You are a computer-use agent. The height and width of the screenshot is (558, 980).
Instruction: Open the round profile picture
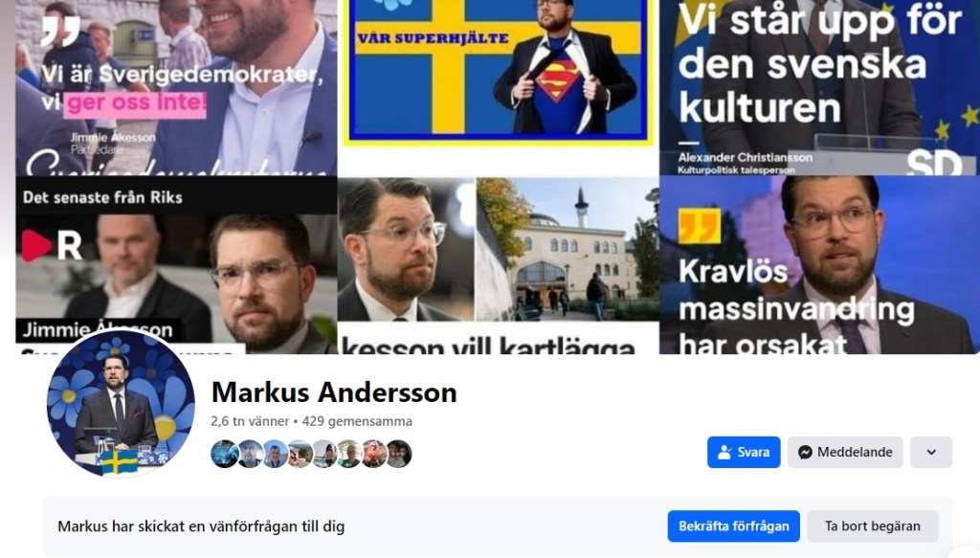click(120, 404)
